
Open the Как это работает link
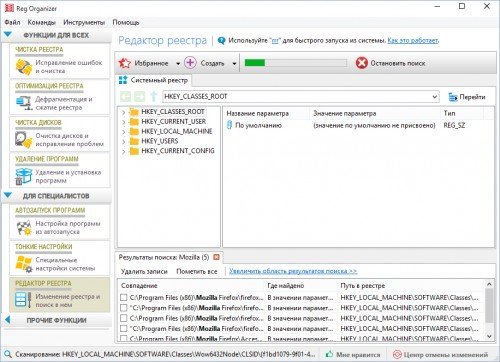click(x=413, y=41)
